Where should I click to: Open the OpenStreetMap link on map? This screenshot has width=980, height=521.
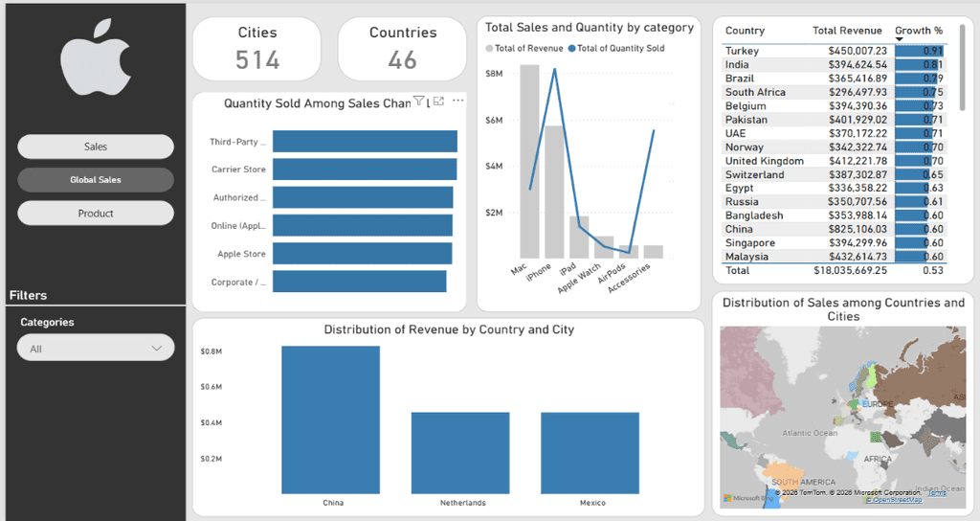pos(894,500)
